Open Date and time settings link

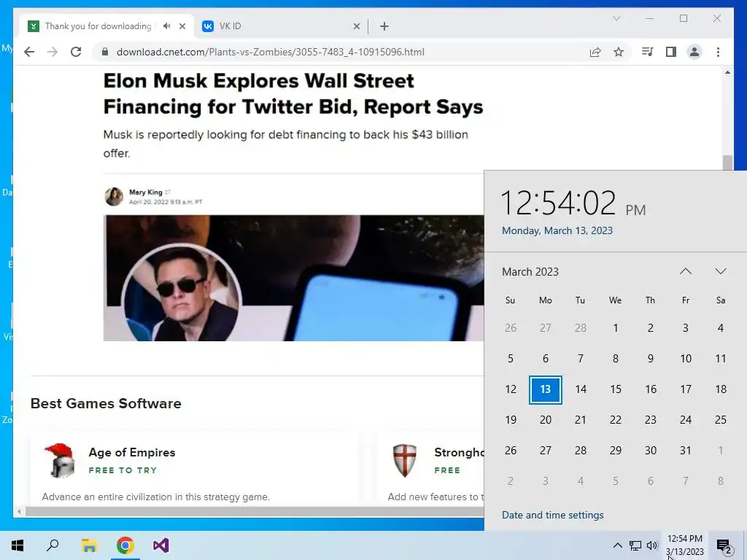coord(553,516)
